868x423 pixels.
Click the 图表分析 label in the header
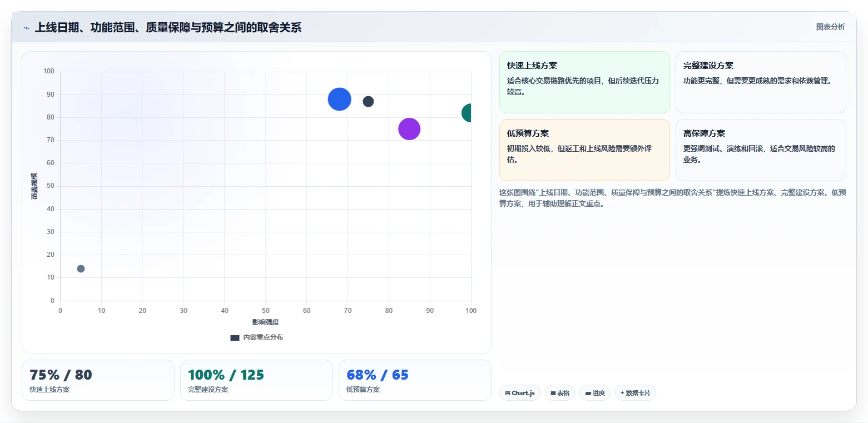tap(830, 27)
